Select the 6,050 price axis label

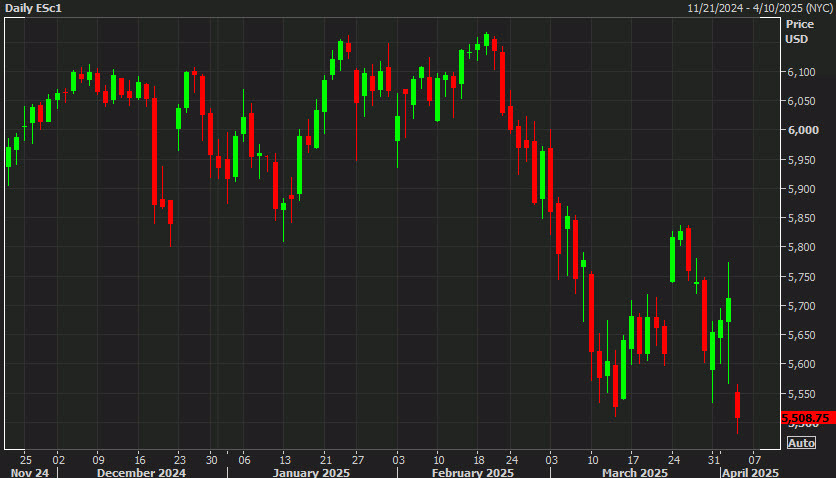pos(801,101)
